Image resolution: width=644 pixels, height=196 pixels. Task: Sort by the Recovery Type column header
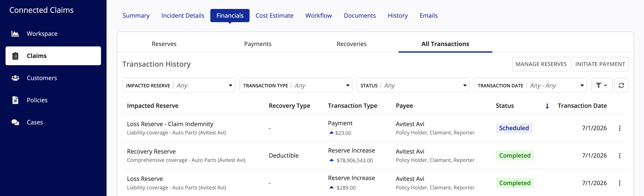[289, 106]
